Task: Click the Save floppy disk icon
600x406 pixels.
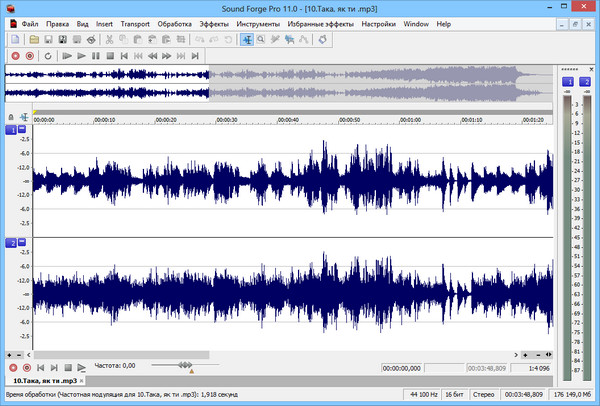Action: click(47, 39)
